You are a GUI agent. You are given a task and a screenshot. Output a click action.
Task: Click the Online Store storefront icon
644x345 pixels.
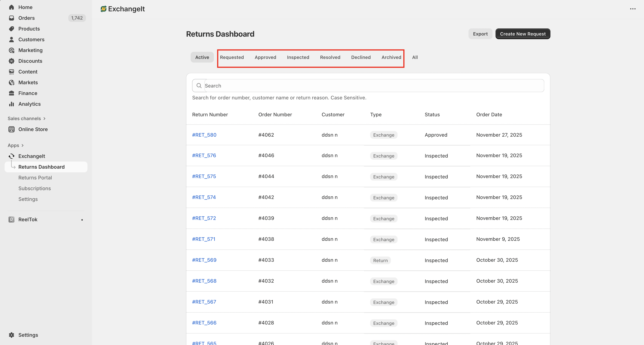(x=12, y=129)
